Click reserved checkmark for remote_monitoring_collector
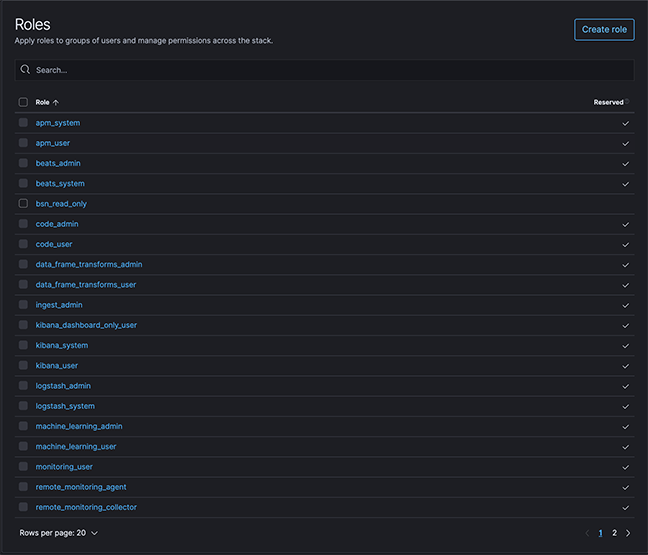Screen dimensions: 648x555 [626, 507]
